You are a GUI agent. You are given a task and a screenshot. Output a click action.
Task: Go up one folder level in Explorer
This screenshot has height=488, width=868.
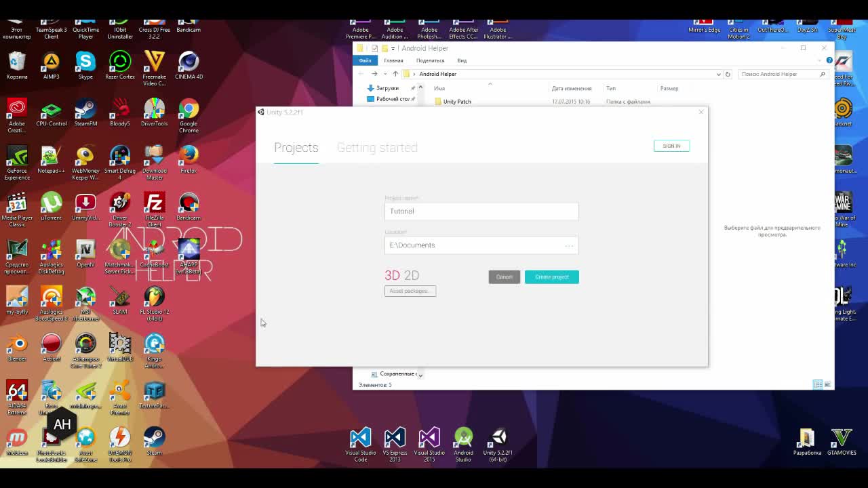395,74
